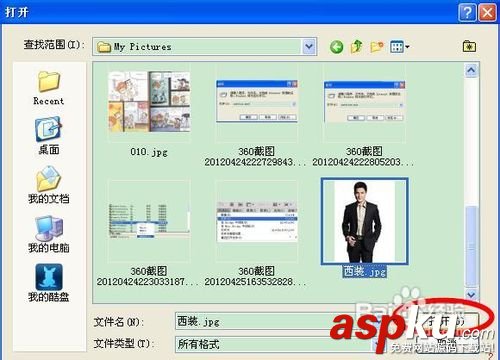This screenshot has height=360, width=500.
Task: Select the 360截图 20120425163532828 thumbnail
Action: pyautogui.click(x=256, y=221)
